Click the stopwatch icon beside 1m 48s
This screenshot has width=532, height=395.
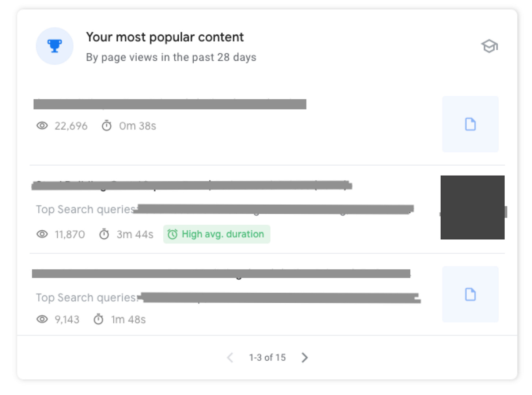[x=98, y=319]
